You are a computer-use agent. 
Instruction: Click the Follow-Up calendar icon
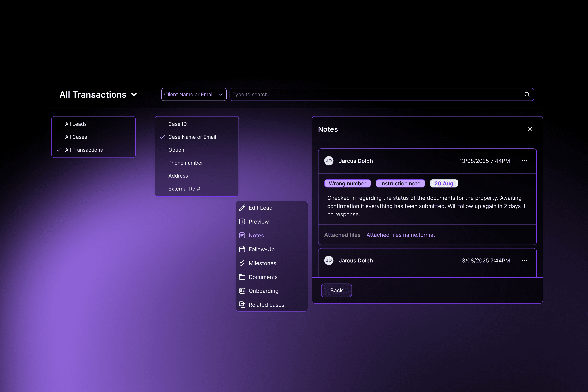[242, 249]
